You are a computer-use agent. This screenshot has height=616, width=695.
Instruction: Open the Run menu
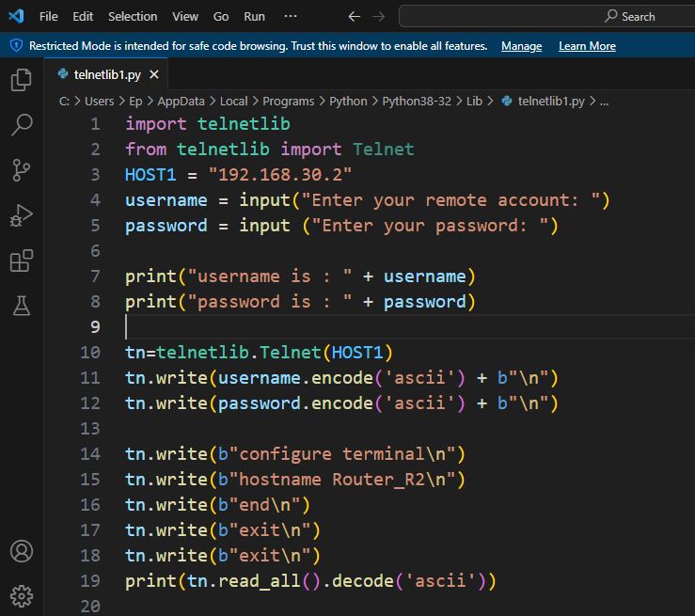[255, 16]
